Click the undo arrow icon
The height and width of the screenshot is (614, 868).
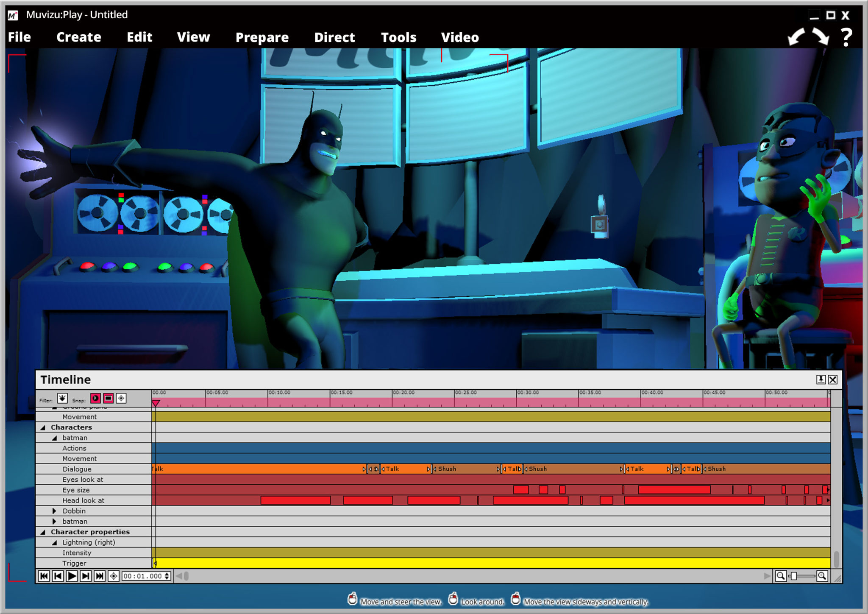pos(796,37)
